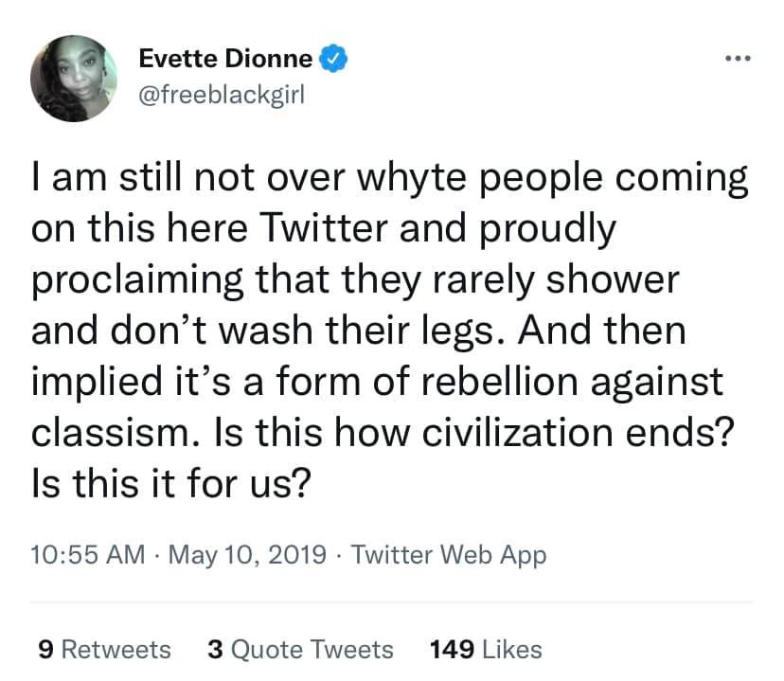Click the Evette Dionne display name
This screenshot has width=784, height=681.
[x=225, y=59]
